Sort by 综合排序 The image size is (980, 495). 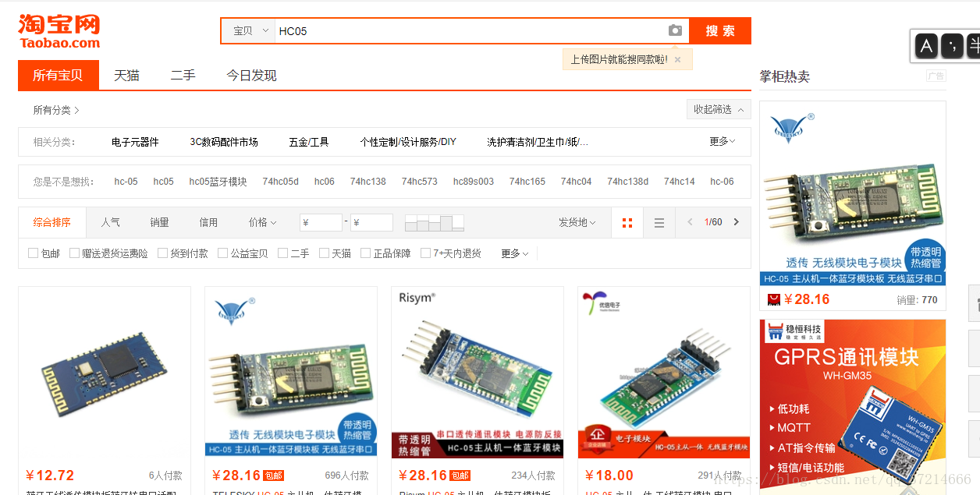pyautogui.click(x=52, y=223)
